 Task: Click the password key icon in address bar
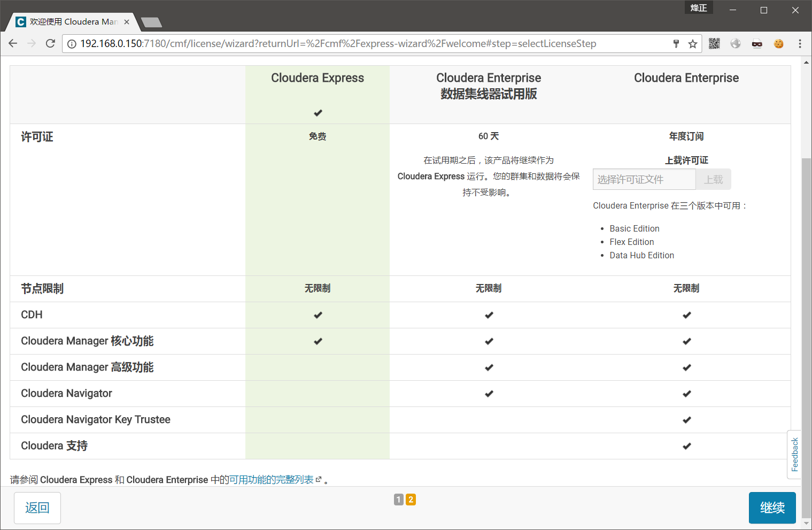click(x=676, y=44)
